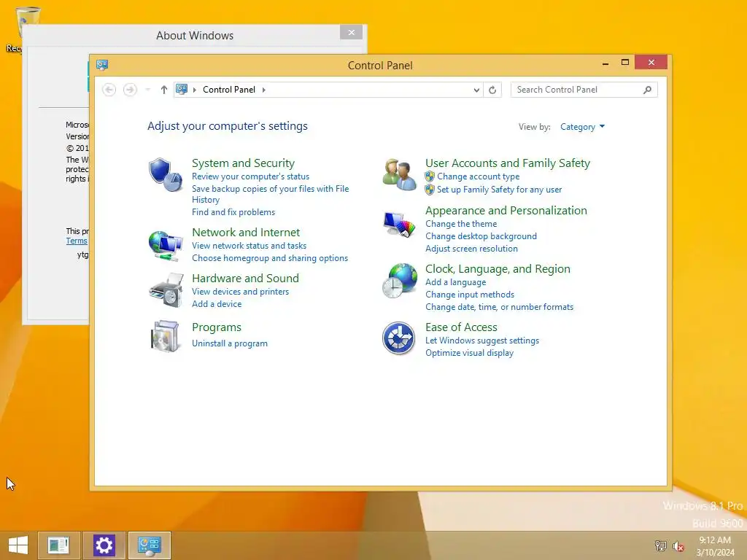Close the About Windows dialog
The width and height of the screenshot is (747, 560).
click(x=351, y=32)
